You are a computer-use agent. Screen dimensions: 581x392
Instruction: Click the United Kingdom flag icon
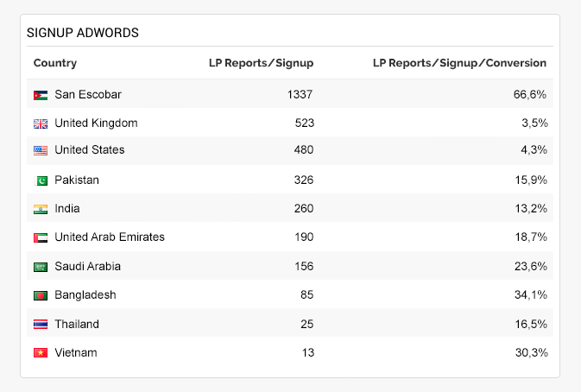coord(41,123)
